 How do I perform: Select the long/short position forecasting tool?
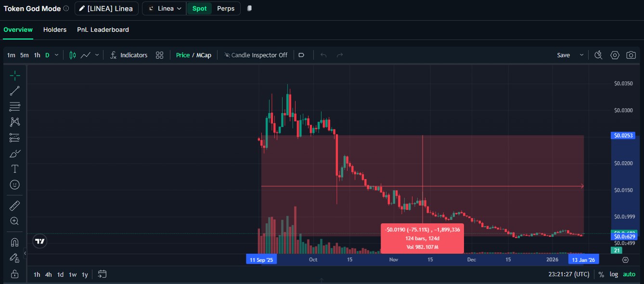click(x=15, y=138)
